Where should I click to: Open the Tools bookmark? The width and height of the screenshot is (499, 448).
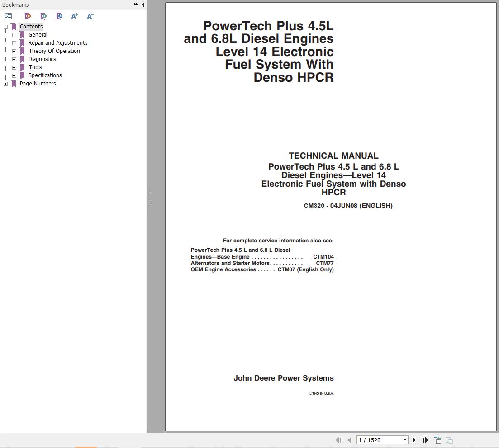pos(35,67)
